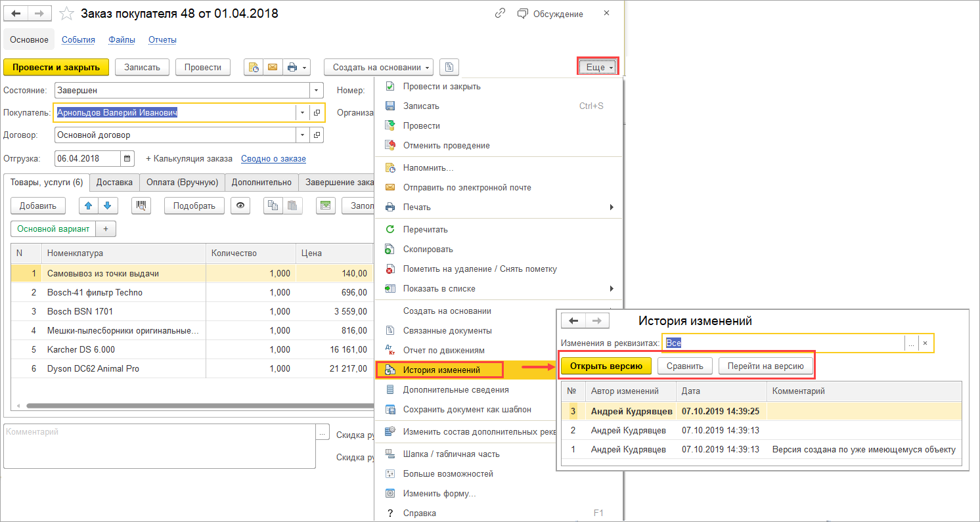Move row down with blue down arrow
The width and height of the screenshot is (980, 522).
point(107,206)
